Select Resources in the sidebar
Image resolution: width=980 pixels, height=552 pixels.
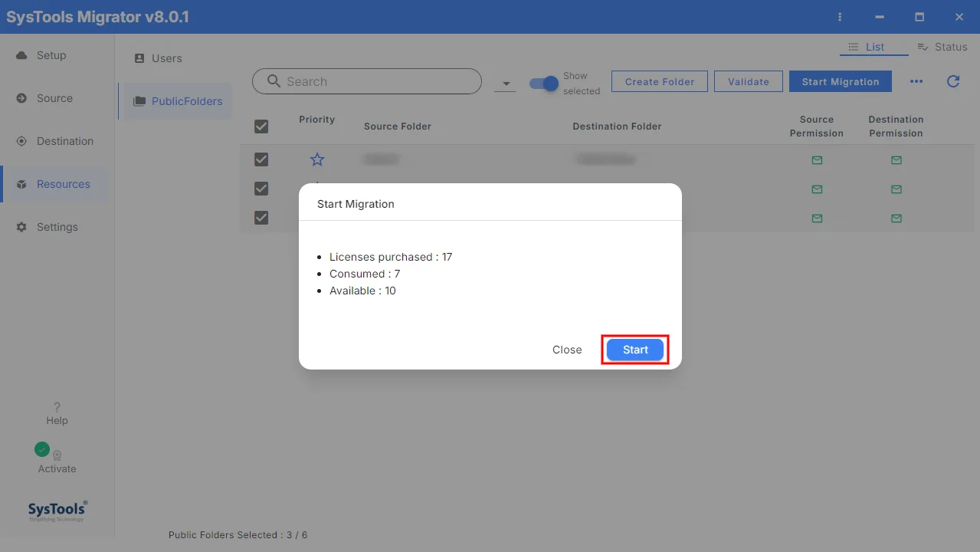tap(64, 184)
